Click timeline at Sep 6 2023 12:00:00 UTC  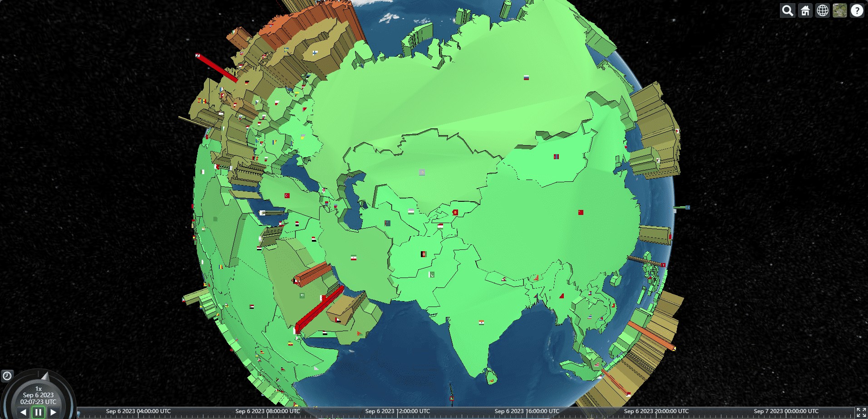pos(398,411)
